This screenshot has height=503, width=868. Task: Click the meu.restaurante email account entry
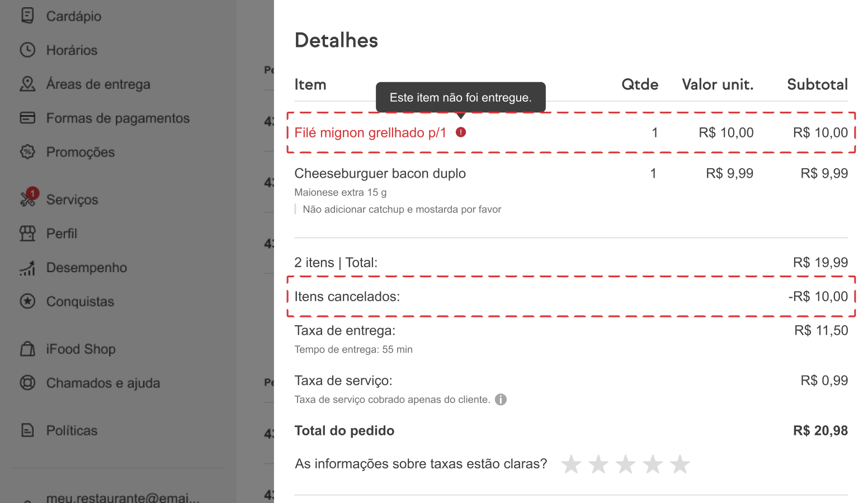coord(122,497)
